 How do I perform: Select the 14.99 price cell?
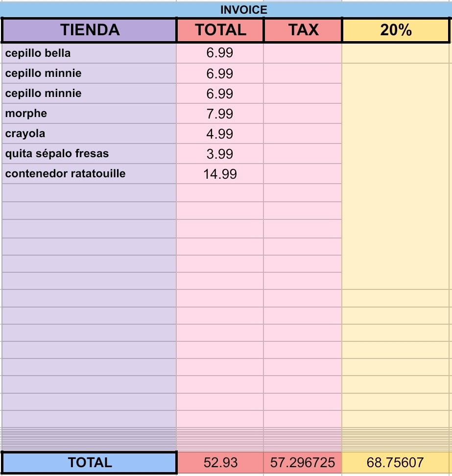[x=220, y=173]
